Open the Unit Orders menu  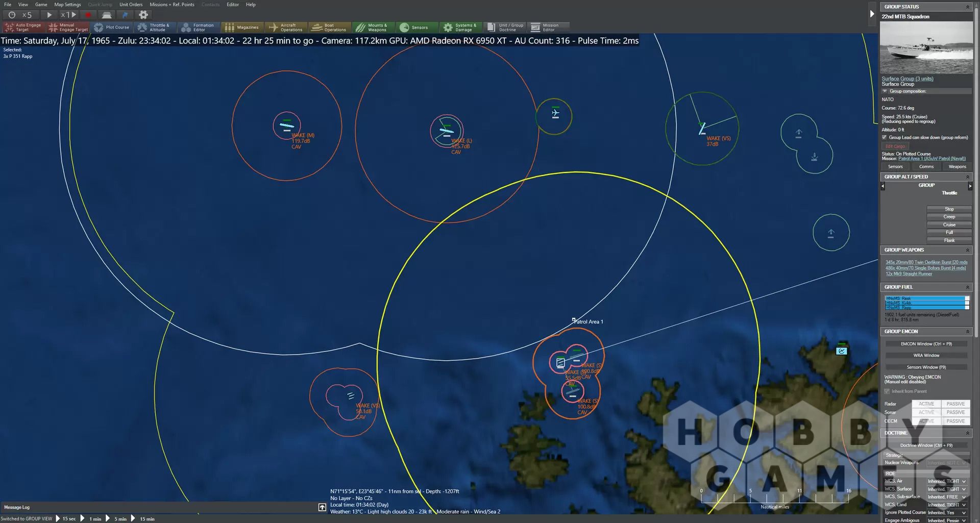tap(131, 5)
